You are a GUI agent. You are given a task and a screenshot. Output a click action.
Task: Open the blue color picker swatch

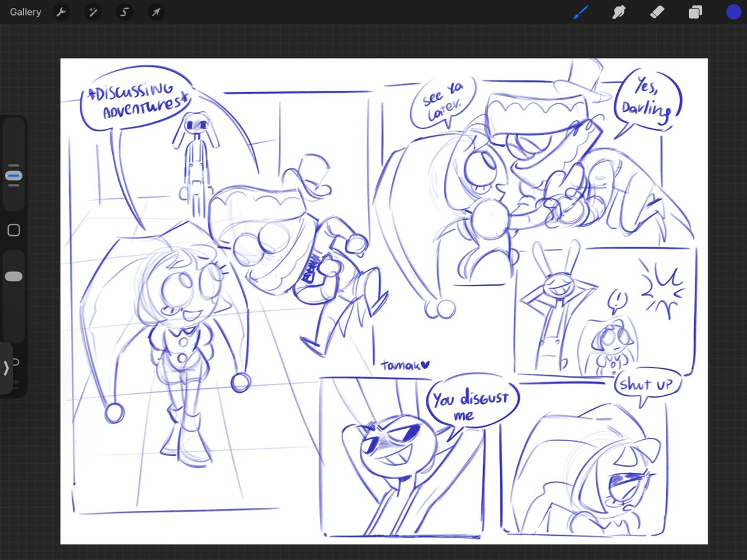pos(733,12)
